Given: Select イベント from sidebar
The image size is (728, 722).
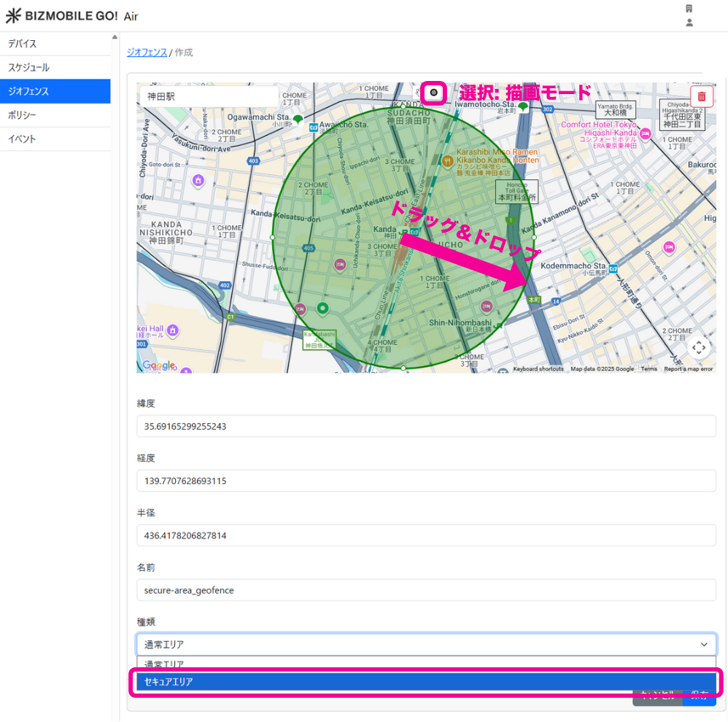Looking at the screenshot, I should point(55,139).
